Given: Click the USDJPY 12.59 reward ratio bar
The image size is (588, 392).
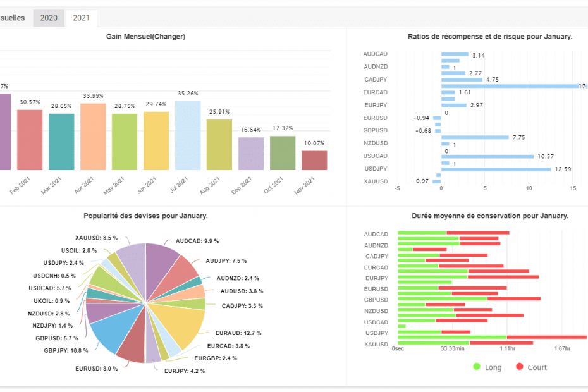Looking at the screenshot, I should click(496, 169).
